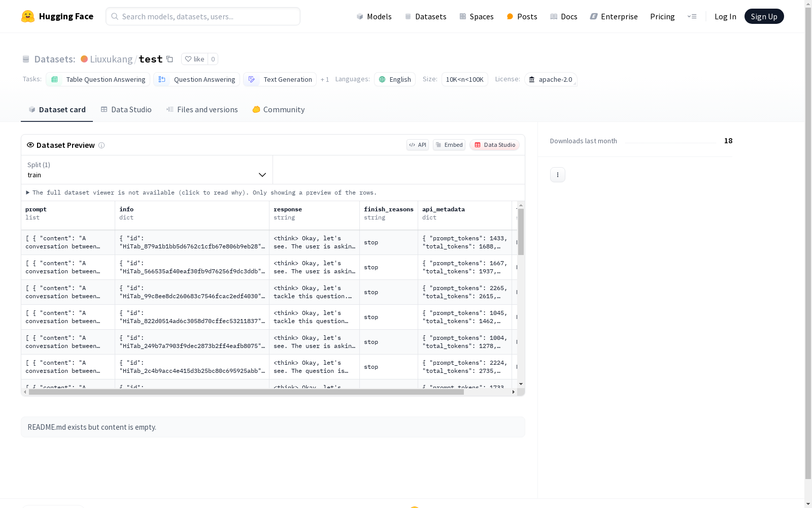Image resolution: width=812 pixels, height=508 pixels.
Task: Focus the search models, datasets, users field
Action: [203, 16]
